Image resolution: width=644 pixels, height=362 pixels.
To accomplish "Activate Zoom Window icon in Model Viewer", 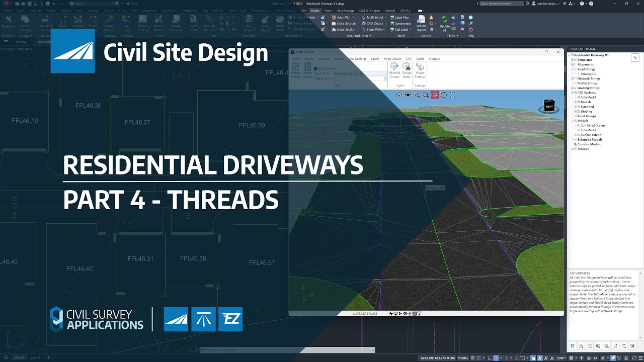I will pyautogui.click(x=417, y=95).
